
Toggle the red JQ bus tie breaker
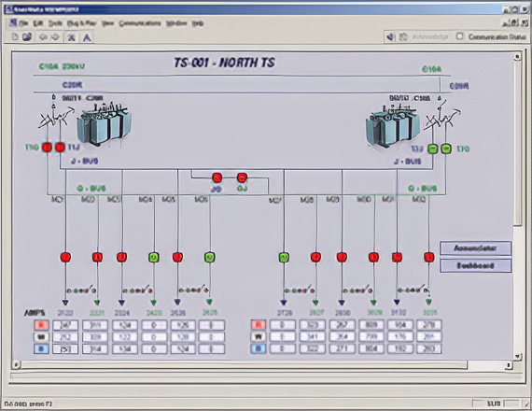tap(217, 177)
